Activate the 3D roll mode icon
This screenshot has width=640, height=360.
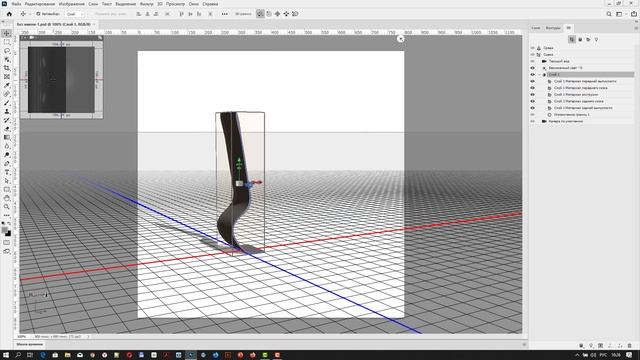pyautogui.click(x=269, y=14)
